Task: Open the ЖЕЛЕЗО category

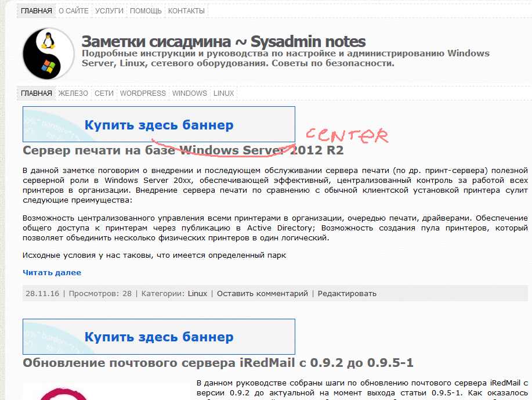Action: [x=73, y=93]
